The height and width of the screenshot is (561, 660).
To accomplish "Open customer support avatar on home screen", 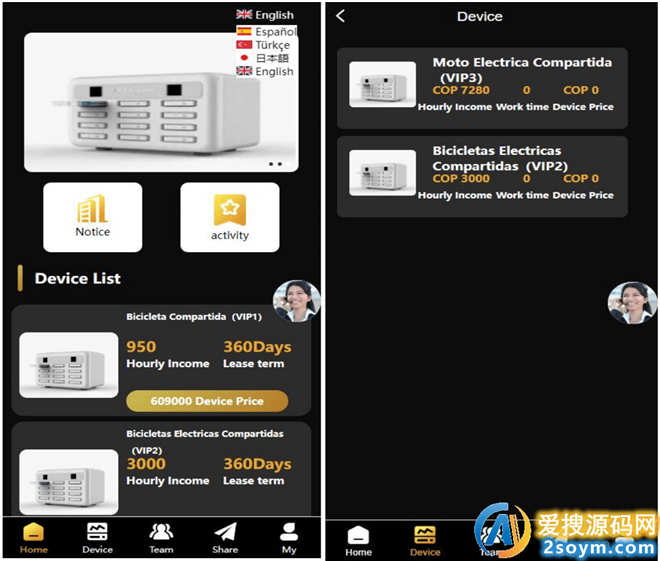I will pos(297,300).
